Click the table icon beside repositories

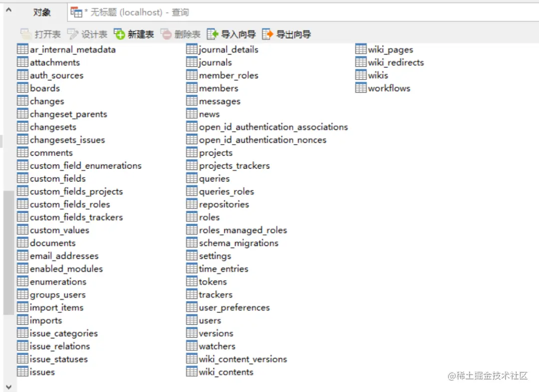tap(192, 203)
